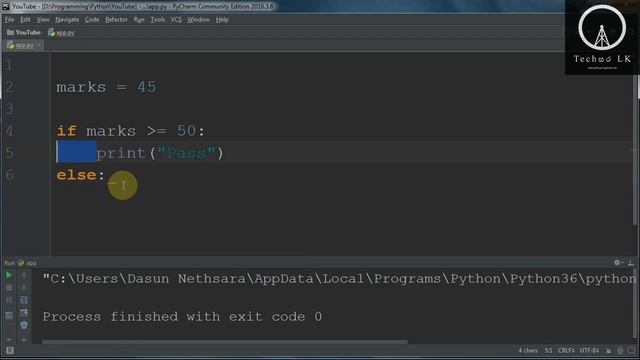Screen dimensions: 640x360
Task: Click the green Rerun button in Run panel
Action: 9,276
